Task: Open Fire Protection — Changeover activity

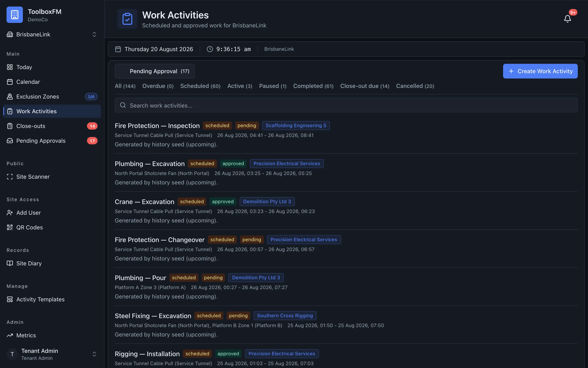Action: pos(160,240)
